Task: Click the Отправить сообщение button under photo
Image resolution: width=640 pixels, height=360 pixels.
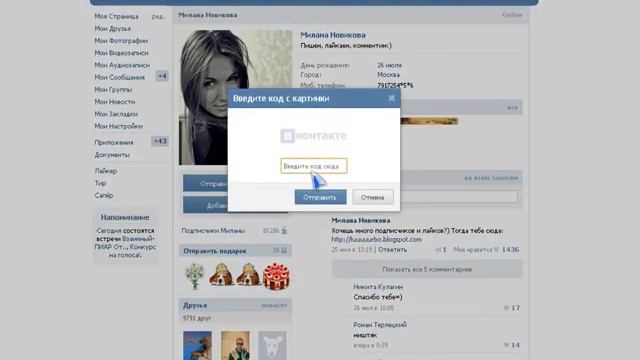Action: (205, 184)
